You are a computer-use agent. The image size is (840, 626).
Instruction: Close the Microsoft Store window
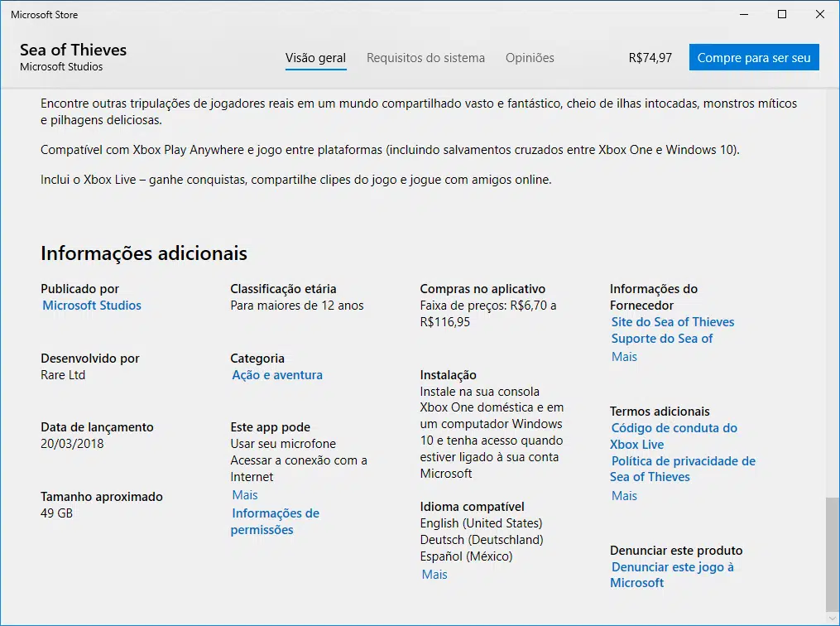(819, 14)
